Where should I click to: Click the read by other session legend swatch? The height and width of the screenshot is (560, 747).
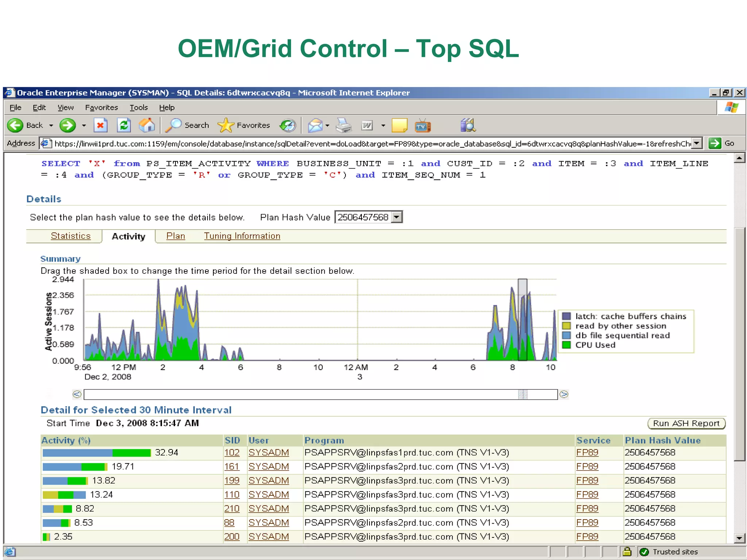point(566,326)
